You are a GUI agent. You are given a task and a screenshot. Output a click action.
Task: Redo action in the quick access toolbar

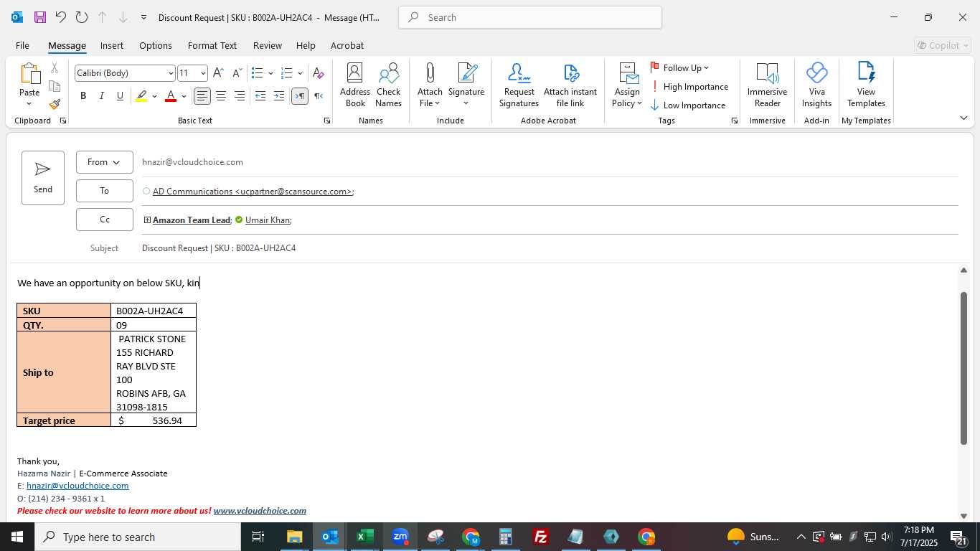coord(82,17)
